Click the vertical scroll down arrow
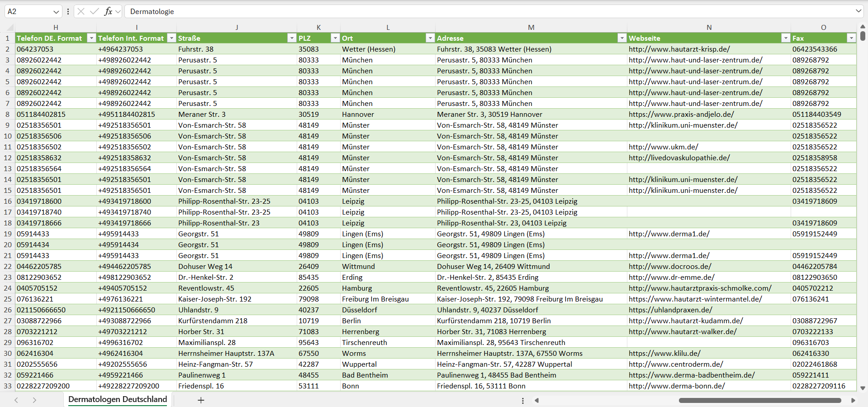The width and height of the screenshot is (868, 407). click(863, 388)
